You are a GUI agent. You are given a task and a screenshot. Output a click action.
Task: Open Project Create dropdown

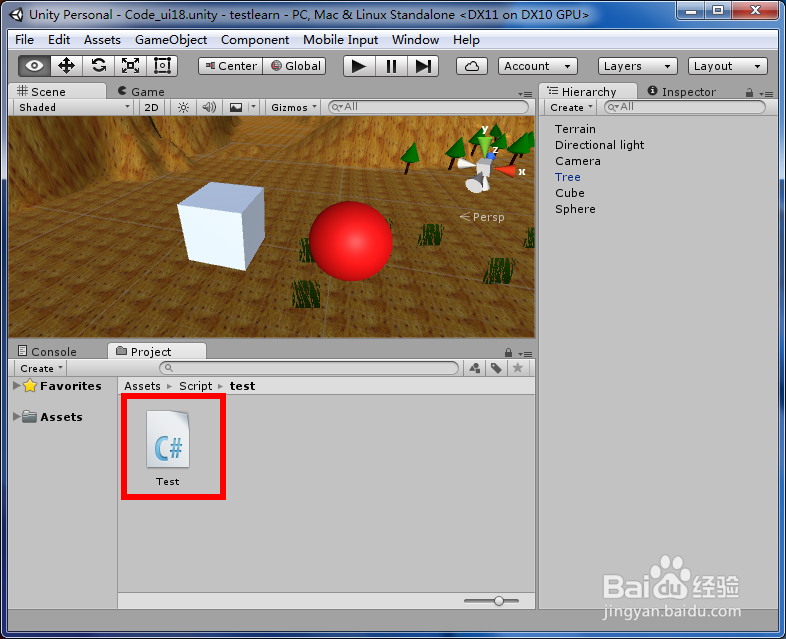(41, 368)
